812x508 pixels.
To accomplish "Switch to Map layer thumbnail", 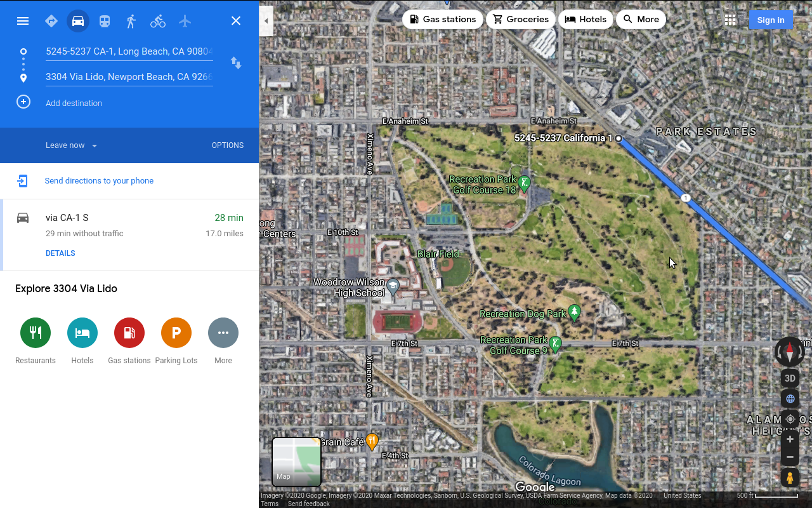I will point(296,462).
